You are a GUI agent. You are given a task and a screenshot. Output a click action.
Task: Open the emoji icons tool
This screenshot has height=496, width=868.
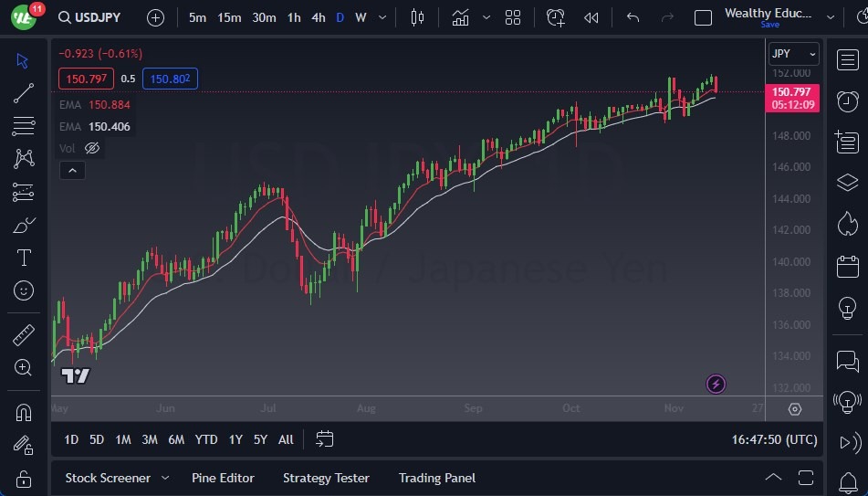pyautogui.click(x=24, y=290)
